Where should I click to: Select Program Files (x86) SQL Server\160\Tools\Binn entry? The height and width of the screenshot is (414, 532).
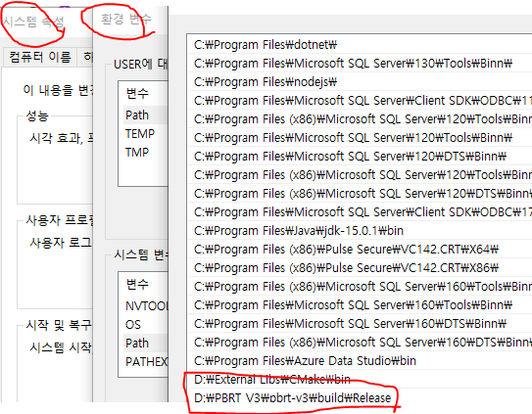pos(360,287)
